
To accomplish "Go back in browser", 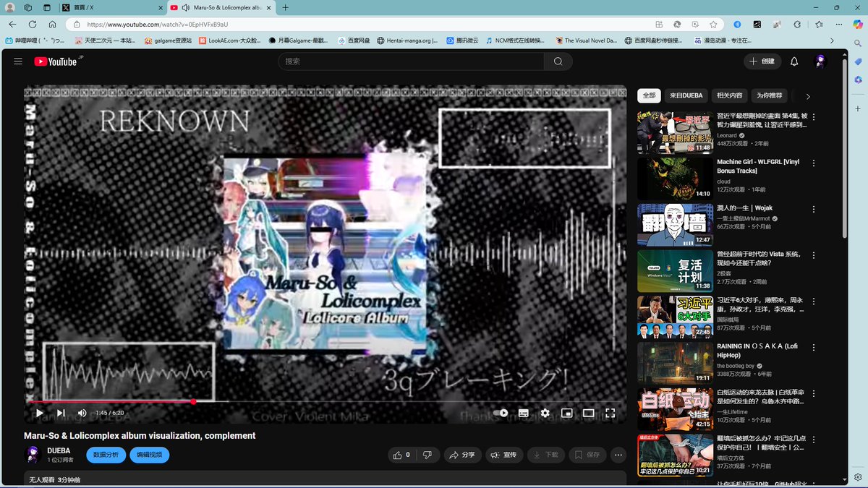I will 12,24.
